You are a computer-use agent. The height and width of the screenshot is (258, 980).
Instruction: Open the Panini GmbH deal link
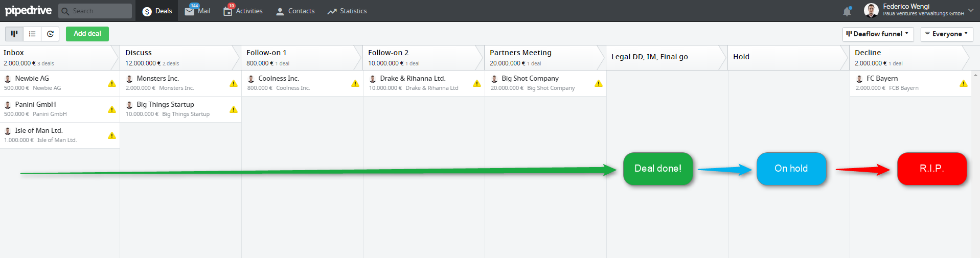click(x=35, y=104)
